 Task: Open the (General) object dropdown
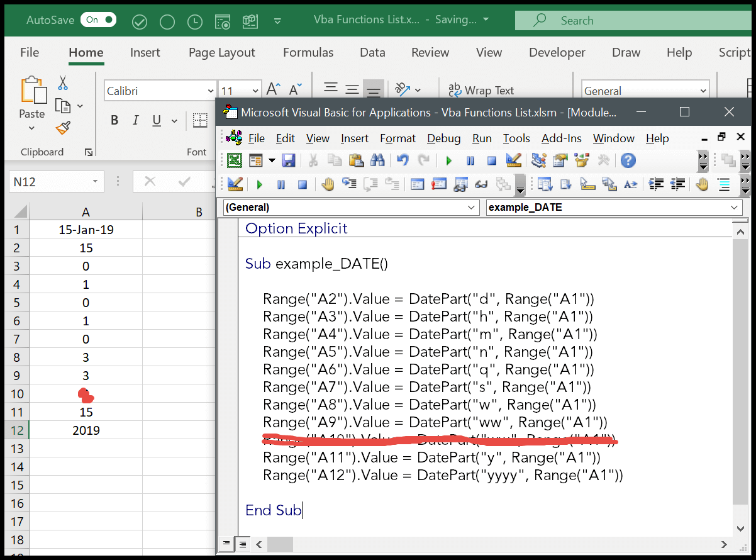(470, 208)
